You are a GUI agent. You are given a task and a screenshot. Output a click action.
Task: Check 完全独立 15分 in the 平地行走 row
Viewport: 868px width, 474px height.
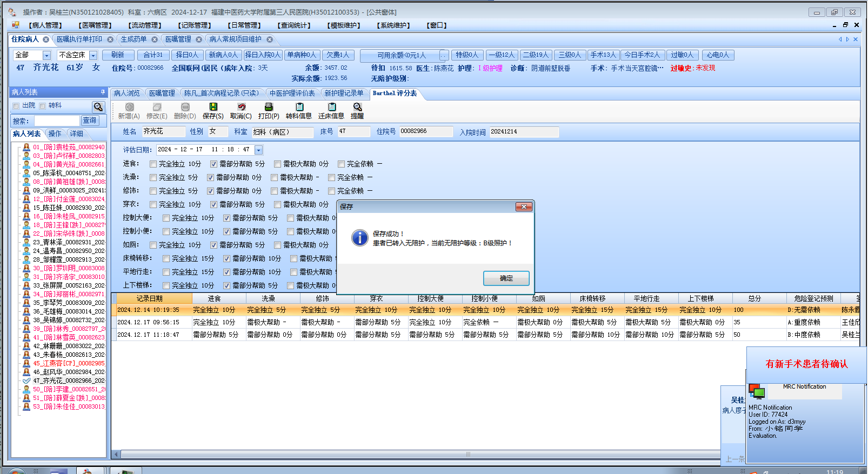tap(166, 272)
